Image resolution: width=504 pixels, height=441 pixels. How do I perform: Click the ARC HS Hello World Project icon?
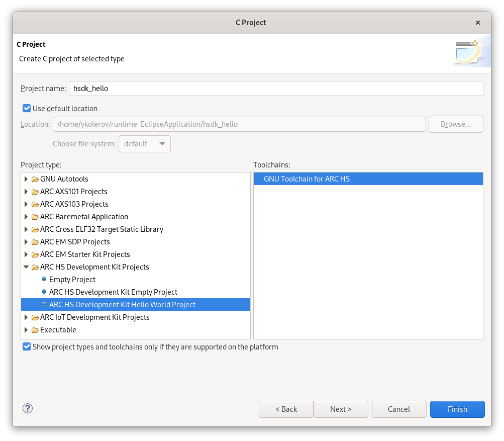click(x=44, y=304)
